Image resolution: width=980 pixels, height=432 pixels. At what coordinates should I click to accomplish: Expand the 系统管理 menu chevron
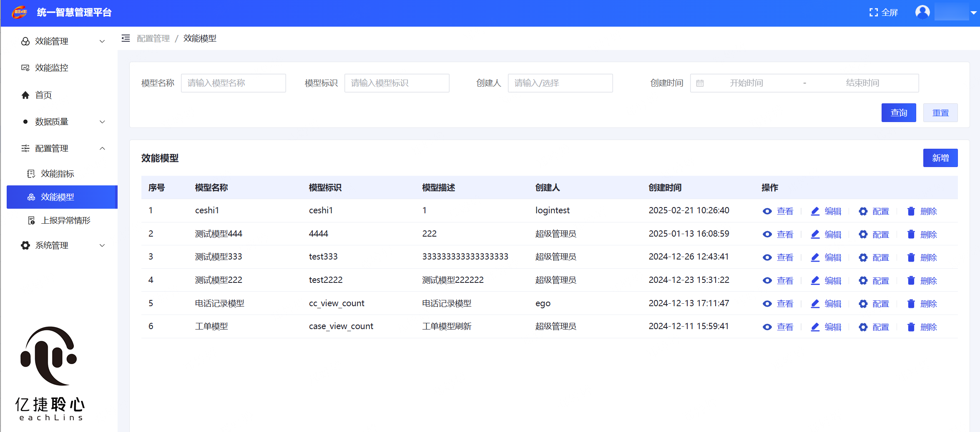[102, 245]
